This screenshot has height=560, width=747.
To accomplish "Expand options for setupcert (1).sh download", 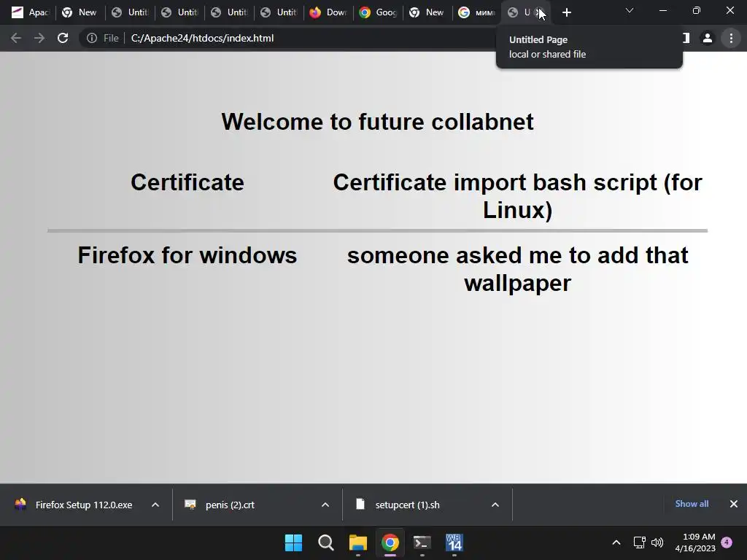I will coord(495,505).
